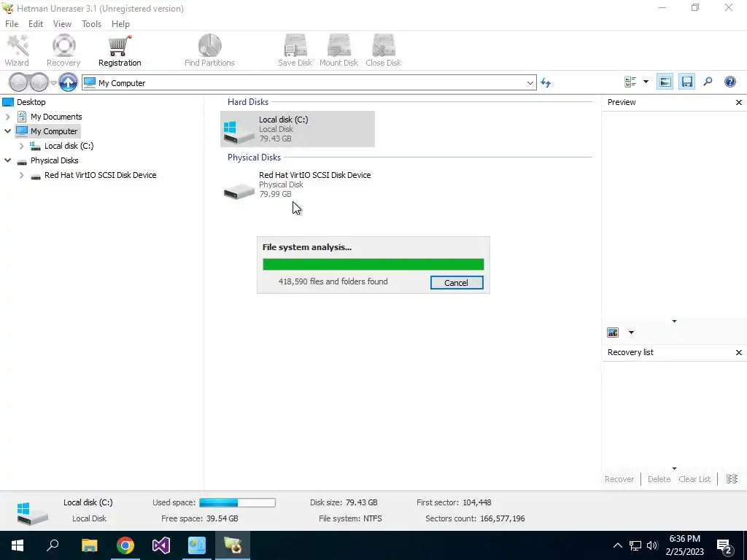Viewport: 747px width, 560px height.
Task: Open the File menu
Action: 12,24
